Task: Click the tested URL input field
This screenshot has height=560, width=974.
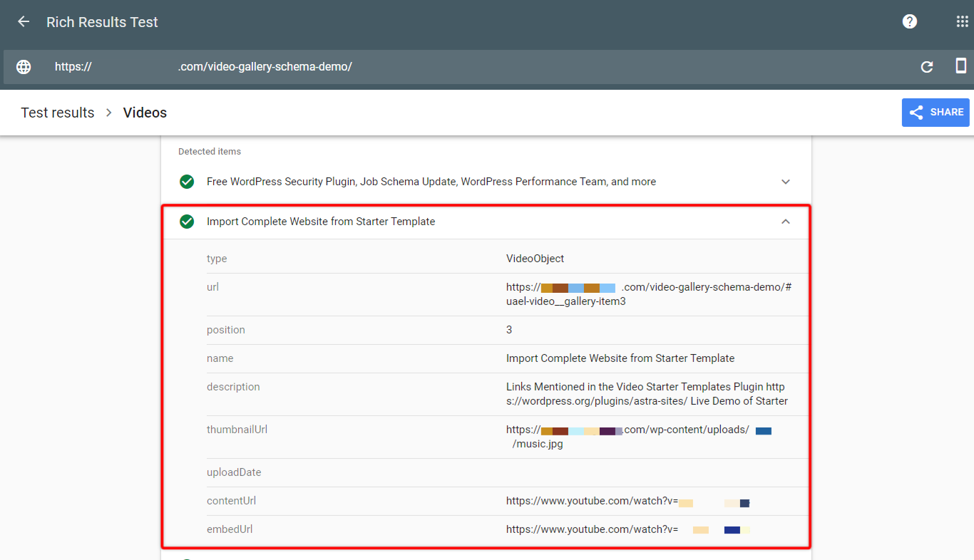Action: pyautogui.click(x=456, y=67)
